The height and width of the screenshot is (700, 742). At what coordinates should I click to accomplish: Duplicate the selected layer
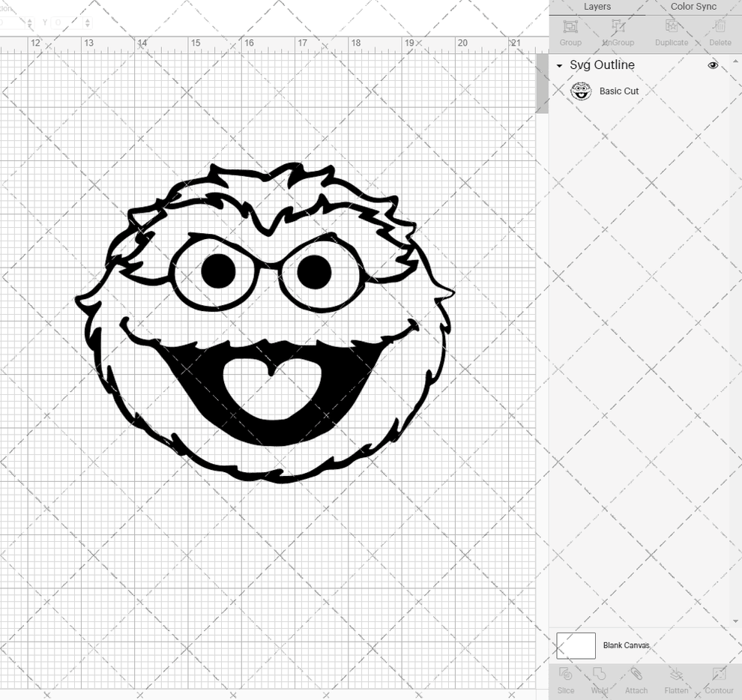[671, 31]
